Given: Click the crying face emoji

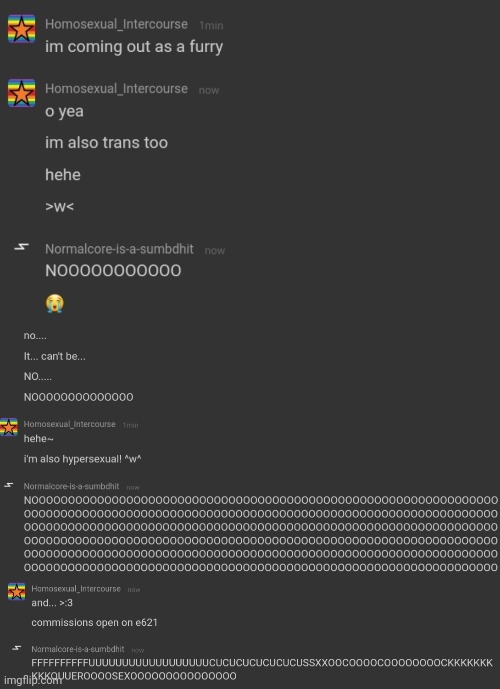Looking at the screenshot, I should tap(54, 304).
